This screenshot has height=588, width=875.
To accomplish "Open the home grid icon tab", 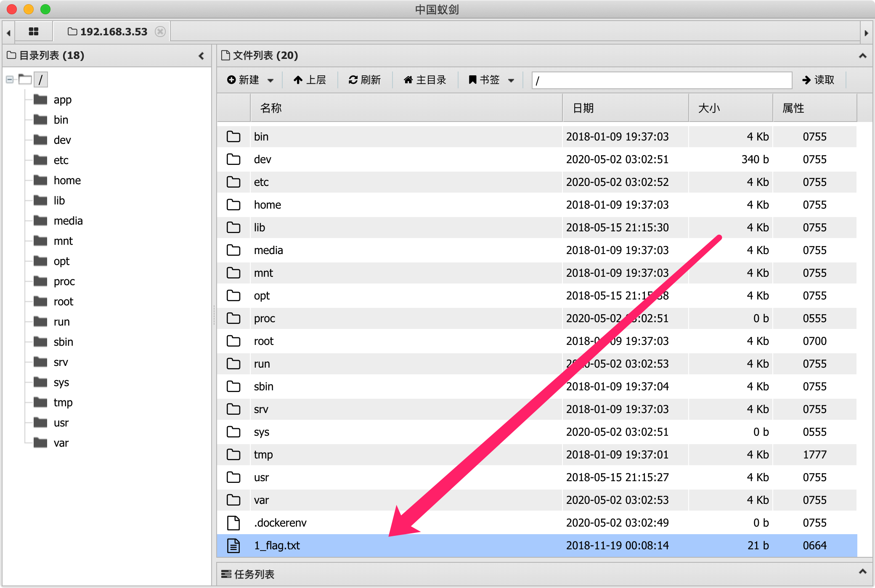I will click(34, 32).
